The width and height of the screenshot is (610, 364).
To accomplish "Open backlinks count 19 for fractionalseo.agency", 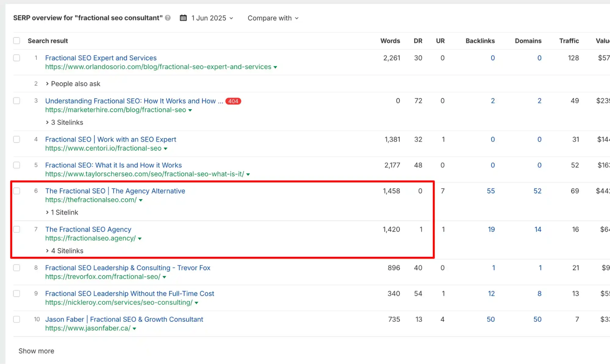I will [491, 229].
